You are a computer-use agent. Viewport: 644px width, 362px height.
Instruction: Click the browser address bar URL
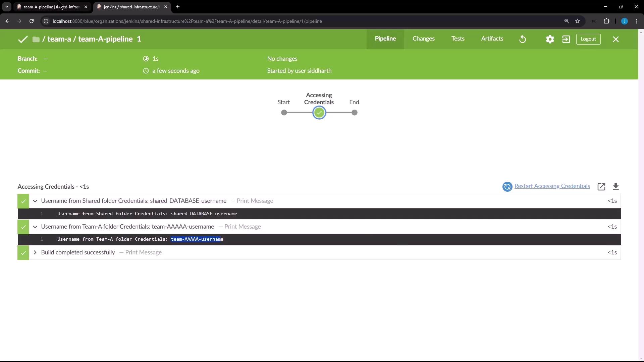coord(187,21)
